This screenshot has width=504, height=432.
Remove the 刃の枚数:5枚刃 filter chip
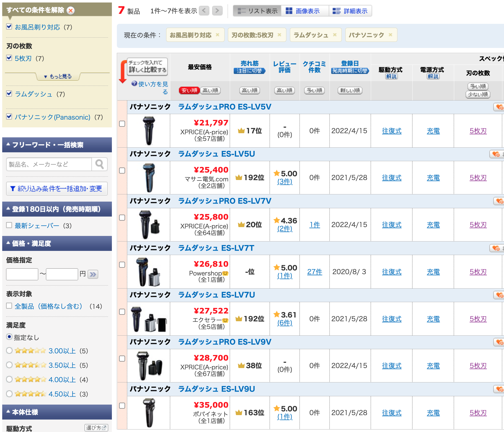(279, 35)
